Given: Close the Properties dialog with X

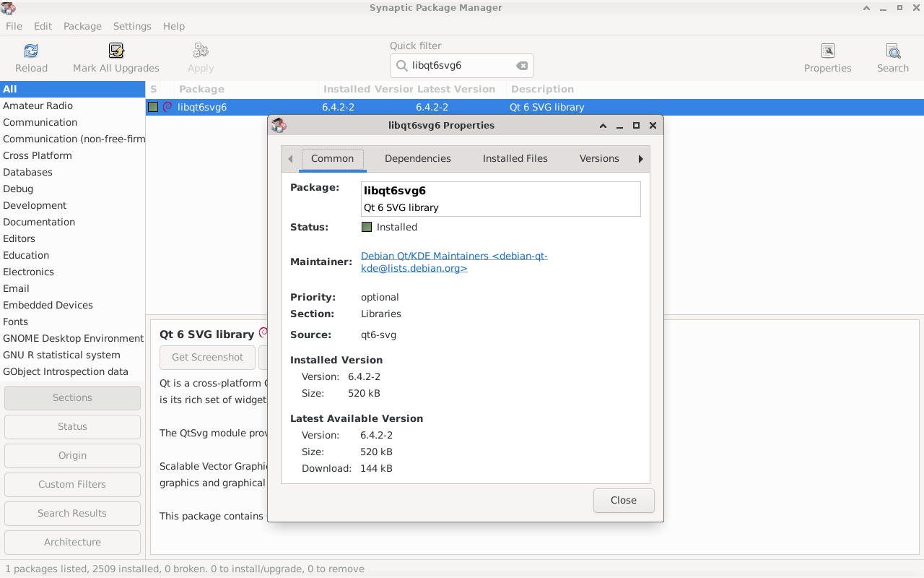Looking at the screenshot, I should point(653,125).
